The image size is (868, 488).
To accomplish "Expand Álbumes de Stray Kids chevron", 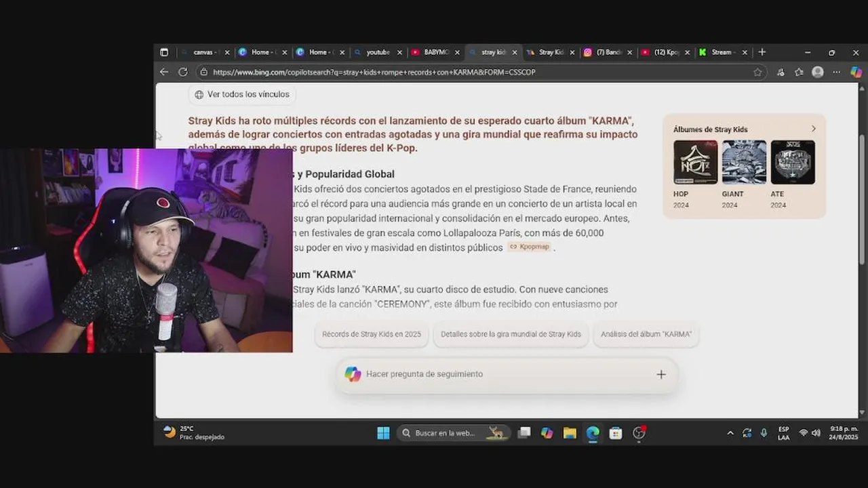I will 814,129.
